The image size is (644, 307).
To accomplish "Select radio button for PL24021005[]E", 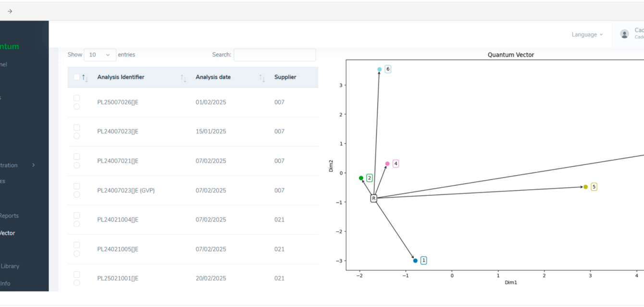I will (77, 254).
